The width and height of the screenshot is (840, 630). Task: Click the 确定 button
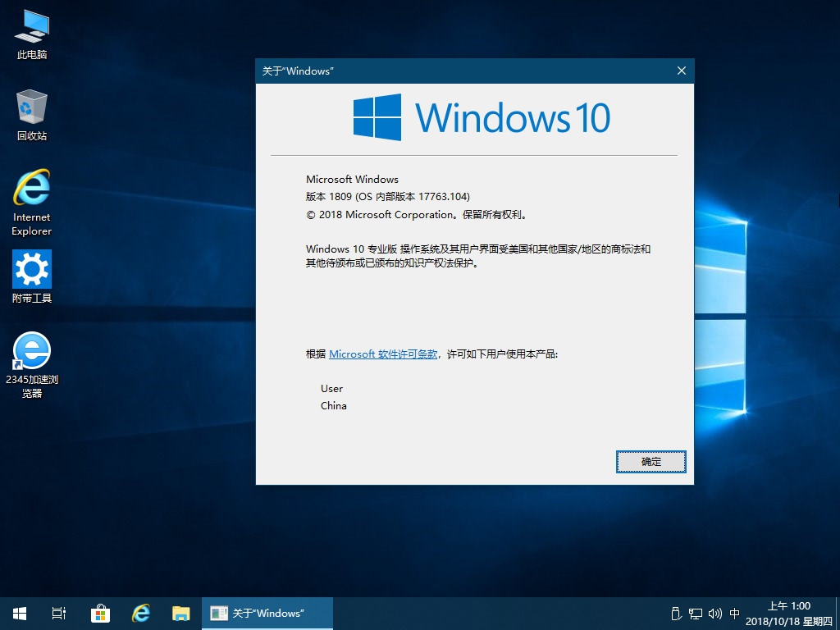pos(651,462)
